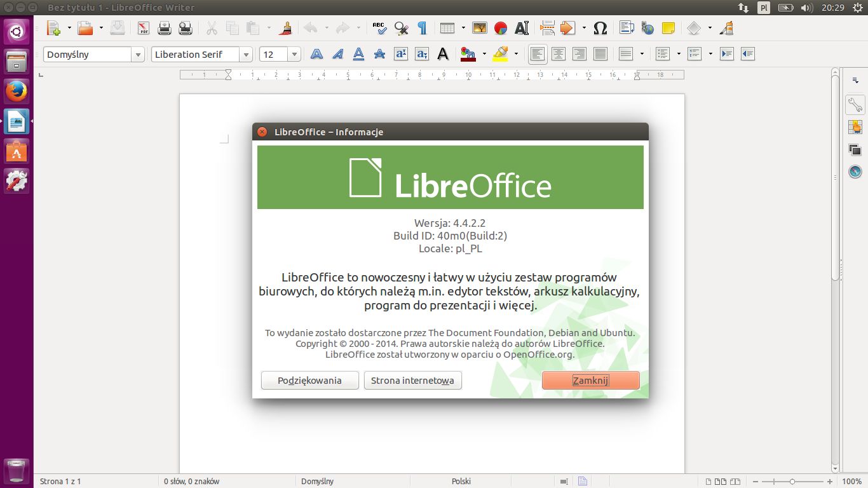868x488 pixels.
Task: Insert a footnote via toolbar icon
Action: 627,28
